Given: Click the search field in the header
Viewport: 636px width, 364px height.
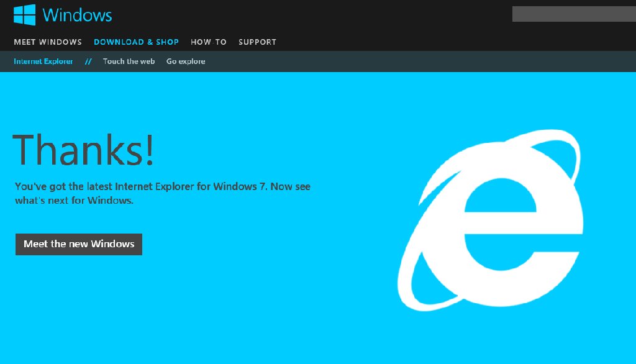Looking at the screenshot, I should 574,14.
